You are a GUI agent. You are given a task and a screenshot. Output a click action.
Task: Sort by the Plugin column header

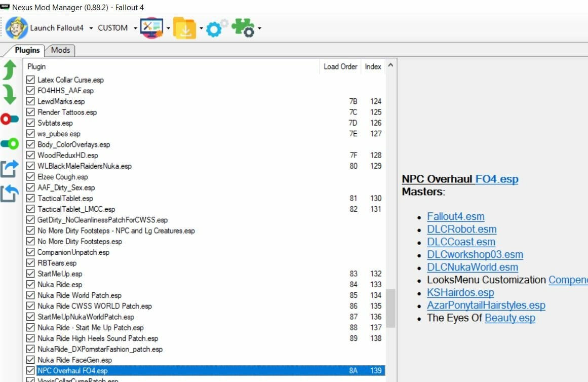(x=172, y=66)
